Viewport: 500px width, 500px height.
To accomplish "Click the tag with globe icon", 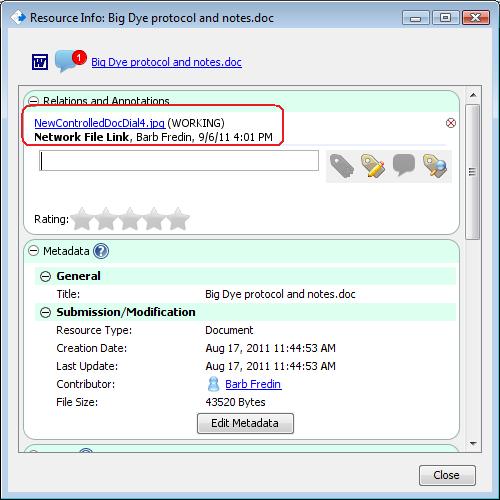I will tap(435, 165).
